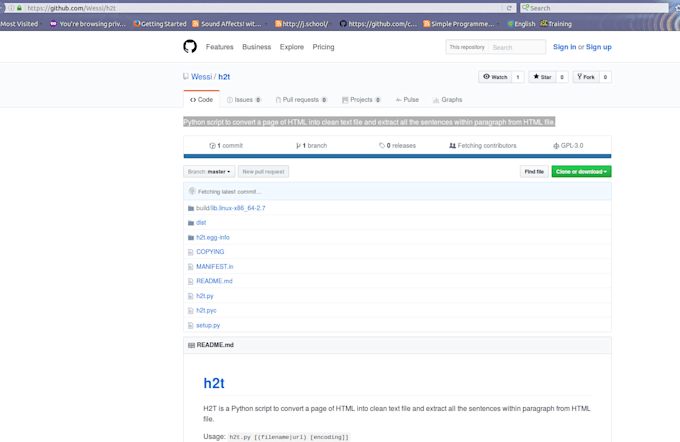Click the language statistics color bar
680x442 pixels.
(397, 156)
